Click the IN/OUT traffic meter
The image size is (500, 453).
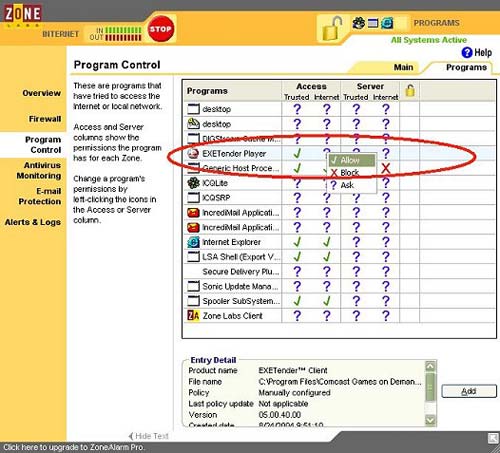pyautogui.click(x=115, y=34)
